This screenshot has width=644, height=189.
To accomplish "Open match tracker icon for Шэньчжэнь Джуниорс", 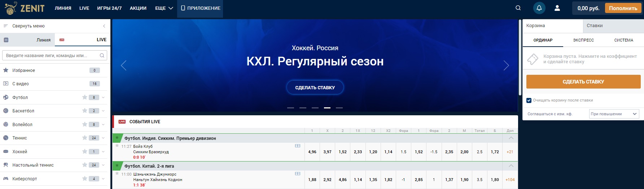I will coord(298,174).
